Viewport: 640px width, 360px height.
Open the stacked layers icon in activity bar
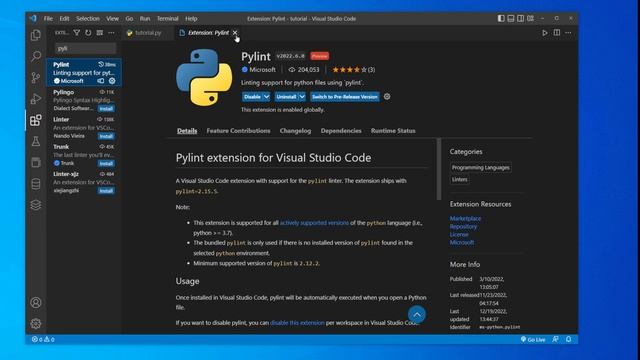pyautogui.click(x=36, y=205)
